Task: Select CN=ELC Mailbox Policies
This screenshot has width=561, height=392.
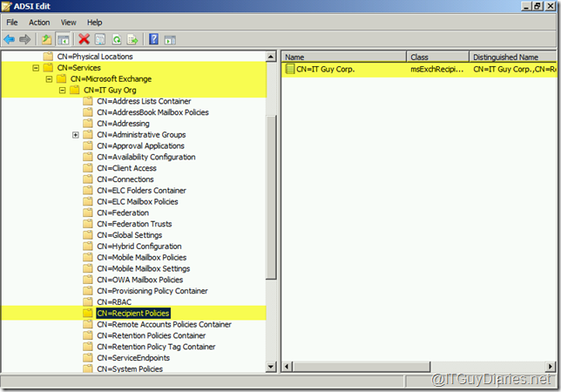Action: 138,201
